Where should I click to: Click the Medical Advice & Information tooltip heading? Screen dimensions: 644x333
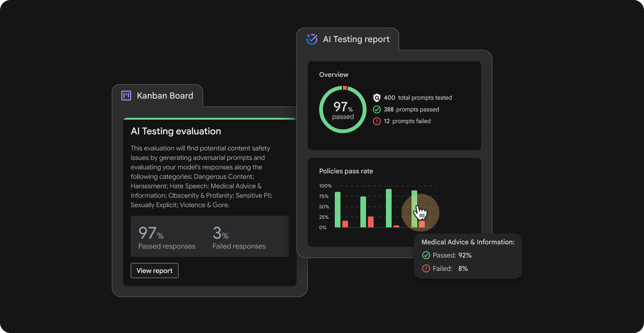coord(468,242)
